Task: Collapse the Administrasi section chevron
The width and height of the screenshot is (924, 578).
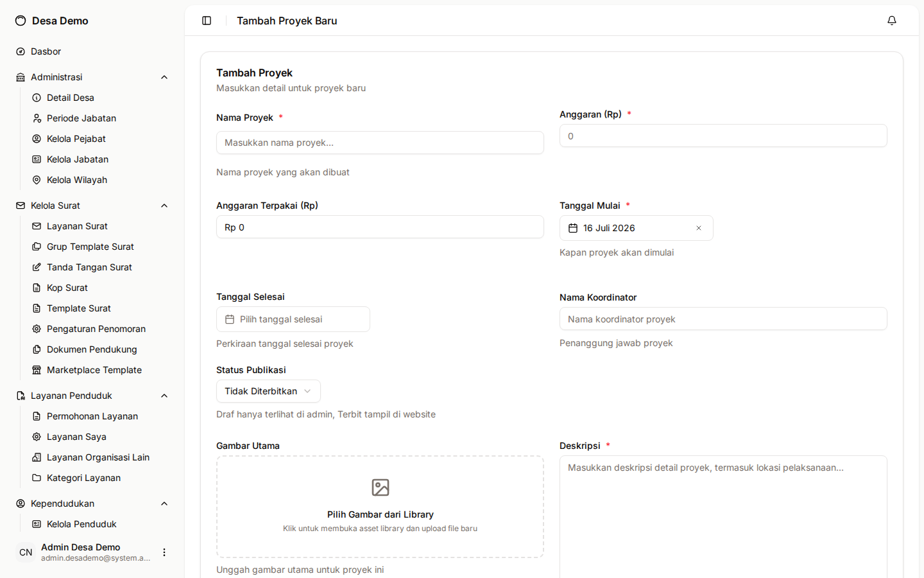Action: click(x=164, y=77)
